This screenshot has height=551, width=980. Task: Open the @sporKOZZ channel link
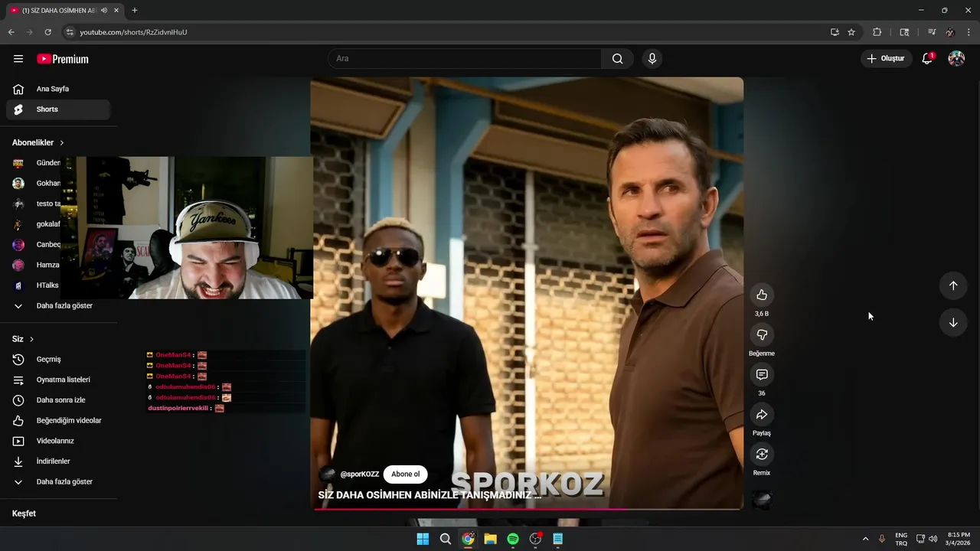359,474
